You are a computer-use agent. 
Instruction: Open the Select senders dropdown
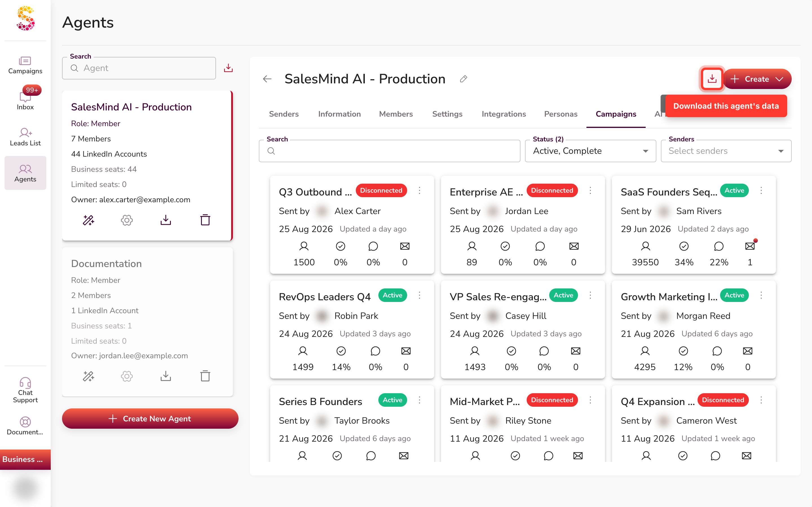(x=726, y=151)
